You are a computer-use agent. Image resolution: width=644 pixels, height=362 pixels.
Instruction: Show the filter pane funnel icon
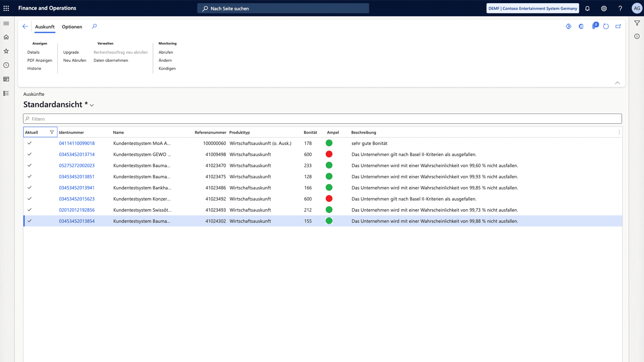(637, 23)
